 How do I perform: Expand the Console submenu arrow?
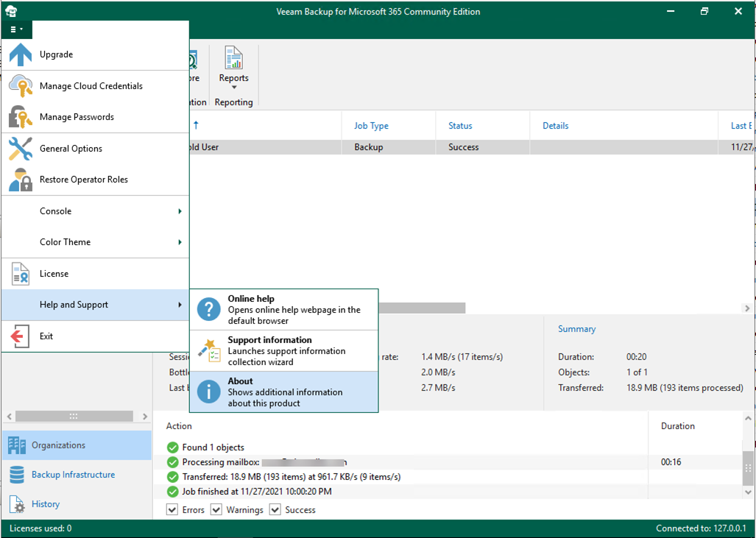180,211
